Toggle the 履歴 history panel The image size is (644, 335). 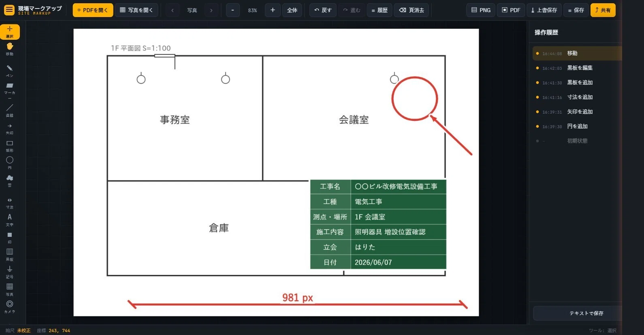coord(380,10)
